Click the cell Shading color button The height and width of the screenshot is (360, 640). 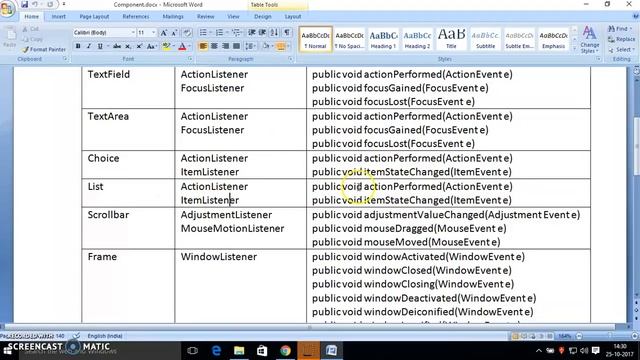266,46
